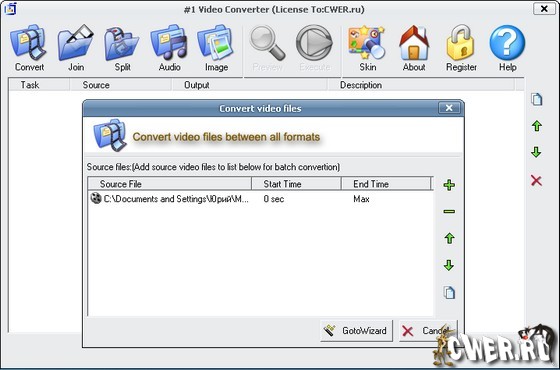Remove source file with green minus

(449, 211)
